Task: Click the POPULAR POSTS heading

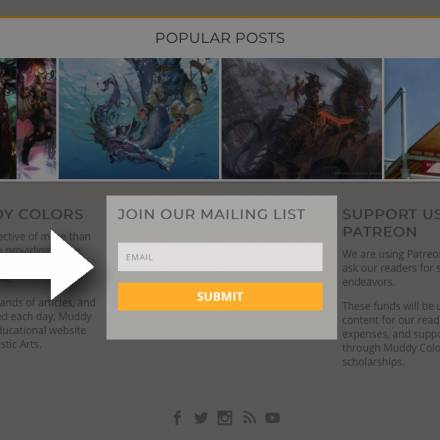Action: (220, 38)
